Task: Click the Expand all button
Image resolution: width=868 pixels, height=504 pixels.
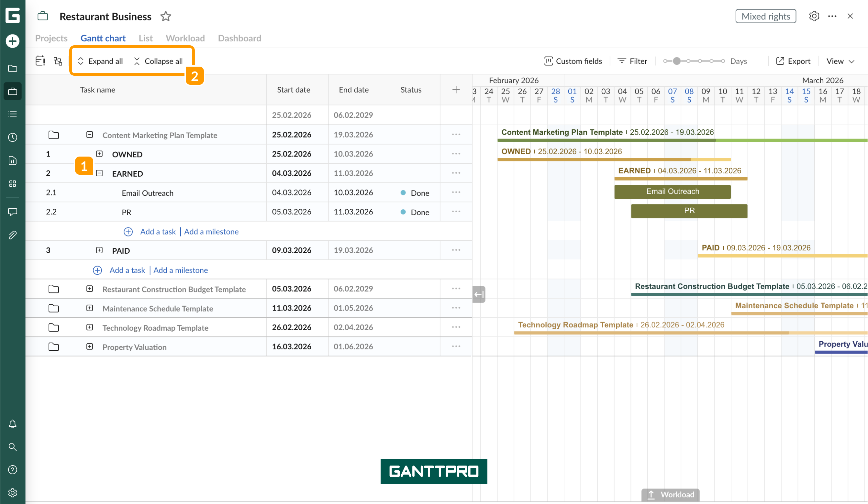Action: (x=100, y=61)
